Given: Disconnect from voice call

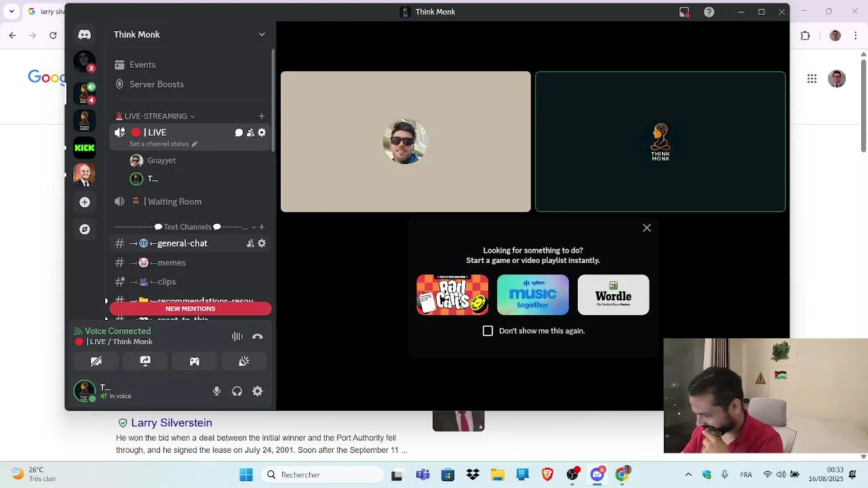Looking at the screenshot, I should click(x=258, y=336).
